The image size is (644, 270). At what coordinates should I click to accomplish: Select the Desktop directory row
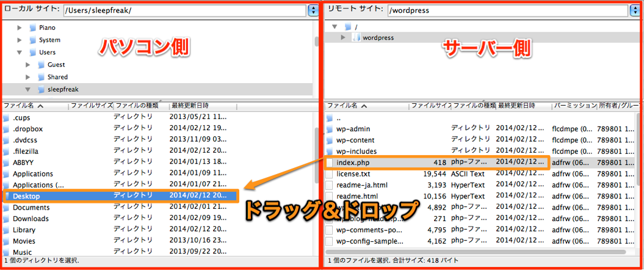[120, 196]
